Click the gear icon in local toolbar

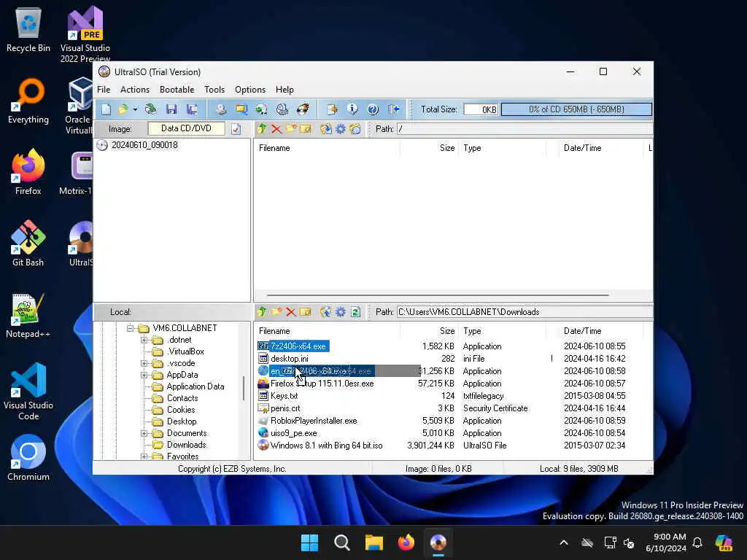(341, 312)
